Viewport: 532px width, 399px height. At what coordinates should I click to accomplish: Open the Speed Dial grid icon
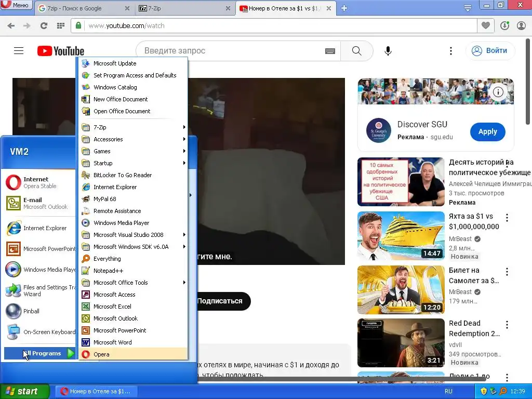pyautogui.click(x=60, y=26)
